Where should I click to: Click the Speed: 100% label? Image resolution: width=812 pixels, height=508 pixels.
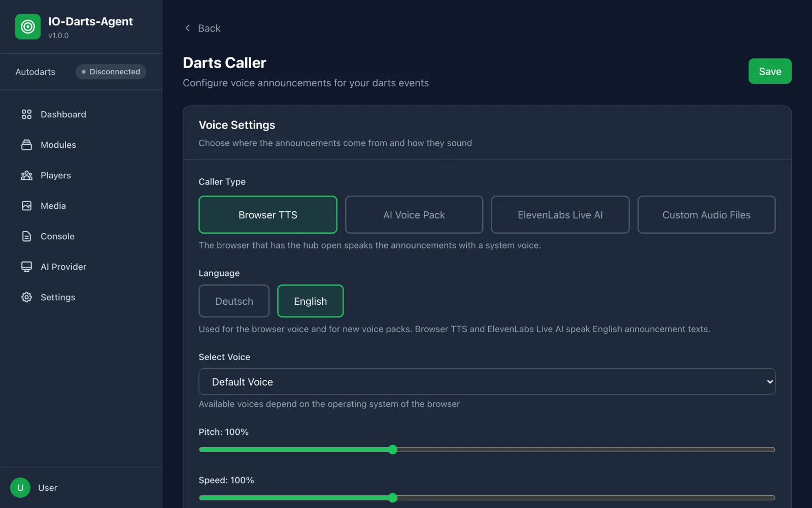pyautogui.click(x=226, y=480)
